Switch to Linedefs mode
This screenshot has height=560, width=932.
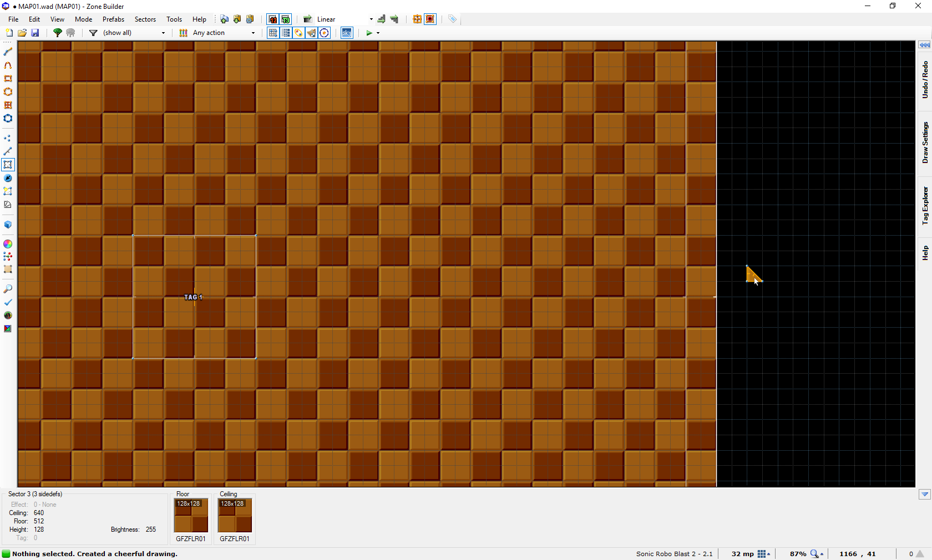tap(8, 151)
